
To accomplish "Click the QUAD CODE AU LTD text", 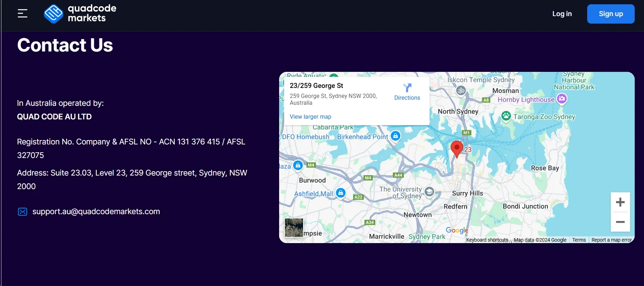I will coord(54,117).
